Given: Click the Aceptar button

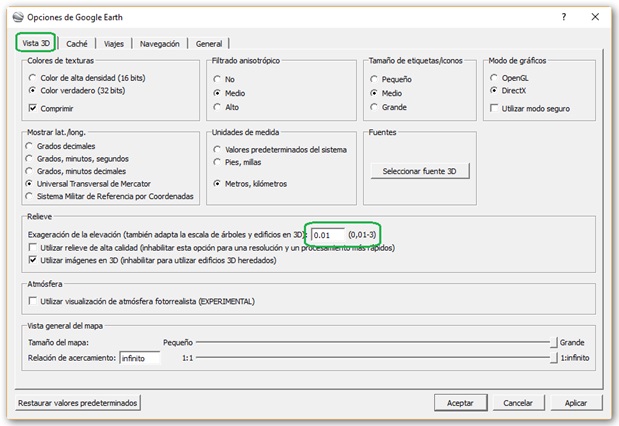Looking at the screenshot, I should [460, 403].
